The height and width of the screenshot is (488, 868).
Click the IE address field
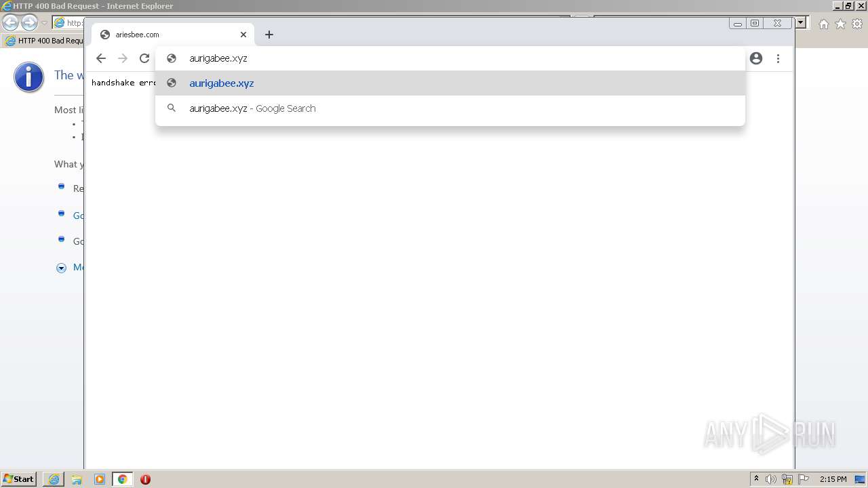coord(68,23)
